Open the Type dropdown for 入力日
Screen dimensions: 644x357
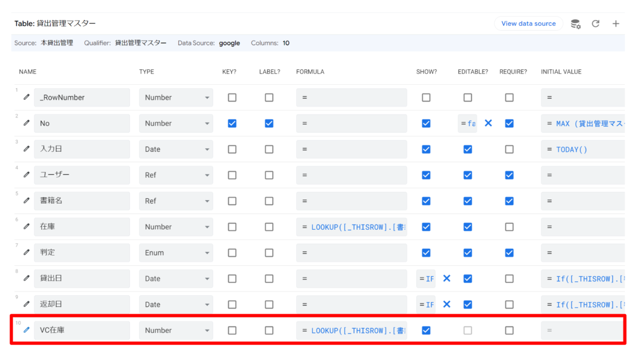point(175,149)
